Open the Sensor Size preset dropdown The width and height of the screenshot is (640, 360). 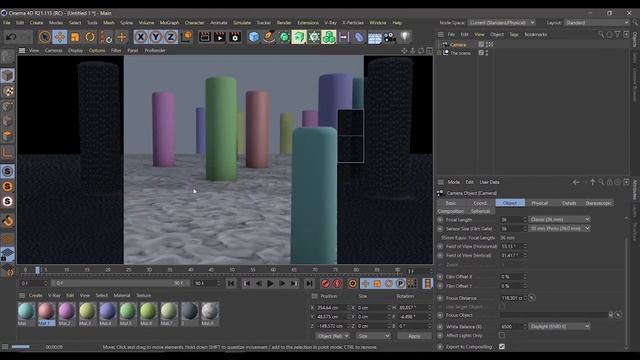tap(560, 229)
